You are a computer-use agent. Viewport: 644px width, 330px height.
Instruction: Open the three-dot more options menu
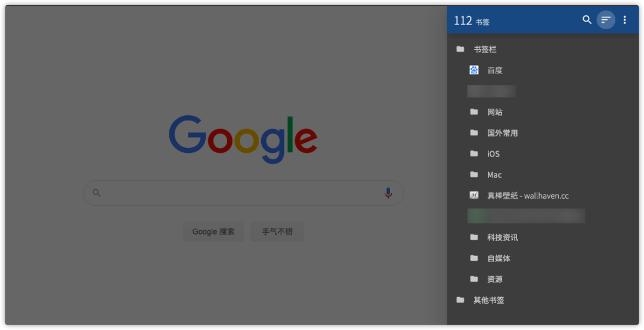coord(625,20)
